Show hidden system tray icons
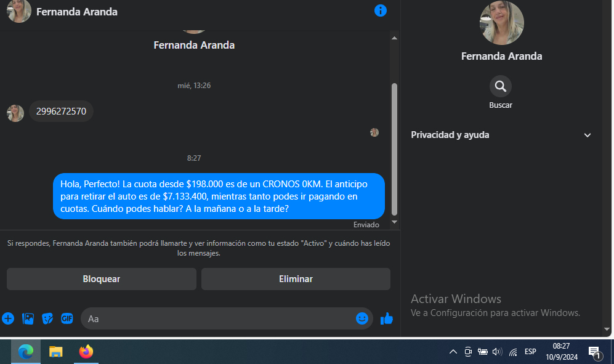 pos(453,352)
